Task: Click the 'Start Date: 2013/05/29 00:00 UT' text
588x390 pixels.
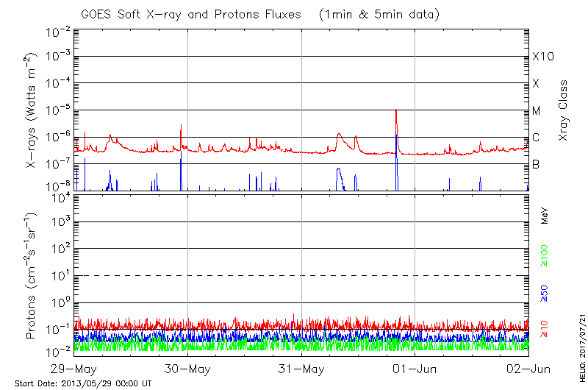Action: (x=83, y=383)
